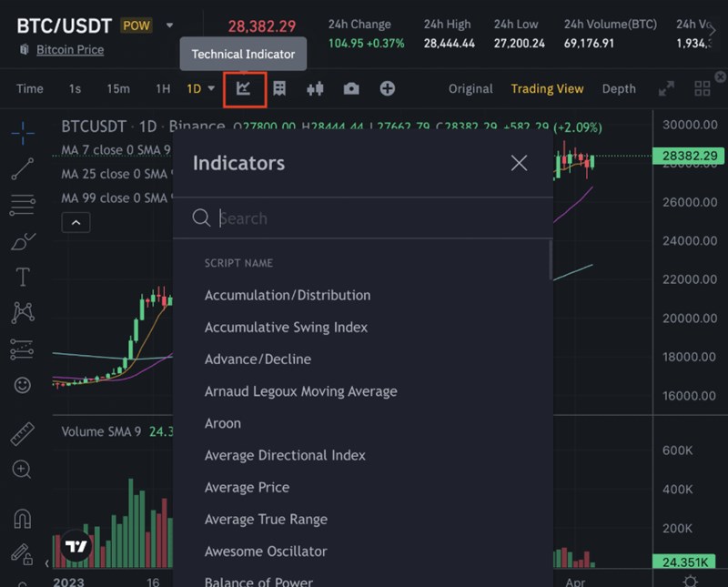Click the candlestick chart style icon
Image resolution: width=728 pixels, height=587 pixels.
click(316, 88)
